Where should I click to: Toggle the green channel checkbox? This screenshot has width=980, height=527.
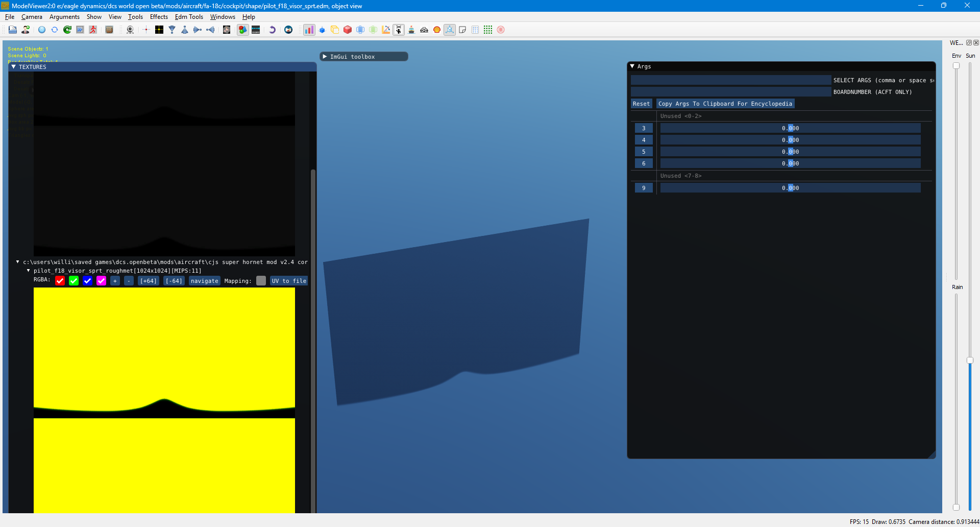pos(74,281)
